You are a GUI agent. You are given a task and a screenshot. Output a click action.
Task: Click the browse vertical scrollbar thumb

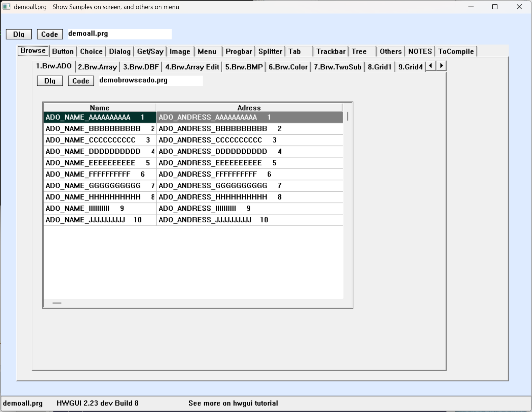pyautogui.click(x=347, y=116)
